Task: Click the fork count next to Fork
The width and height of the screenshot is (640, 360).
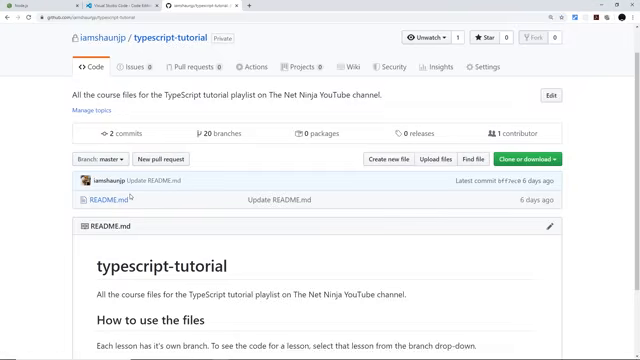Action: click(555, 38)
